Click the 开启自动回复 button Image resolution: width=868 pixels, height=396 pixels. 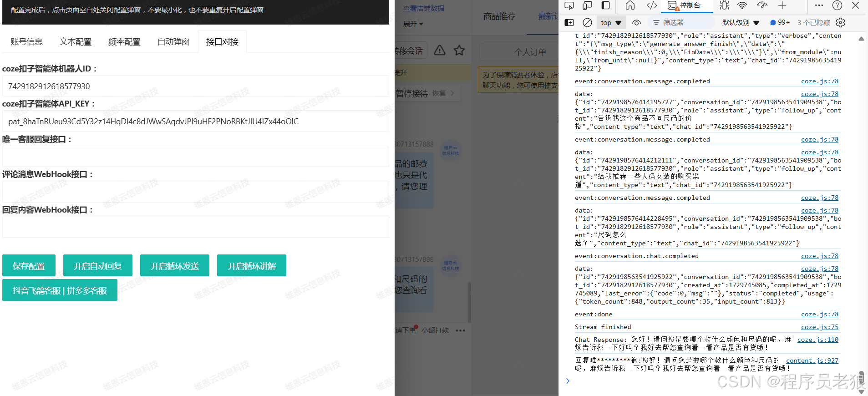(x=98, y=266)
